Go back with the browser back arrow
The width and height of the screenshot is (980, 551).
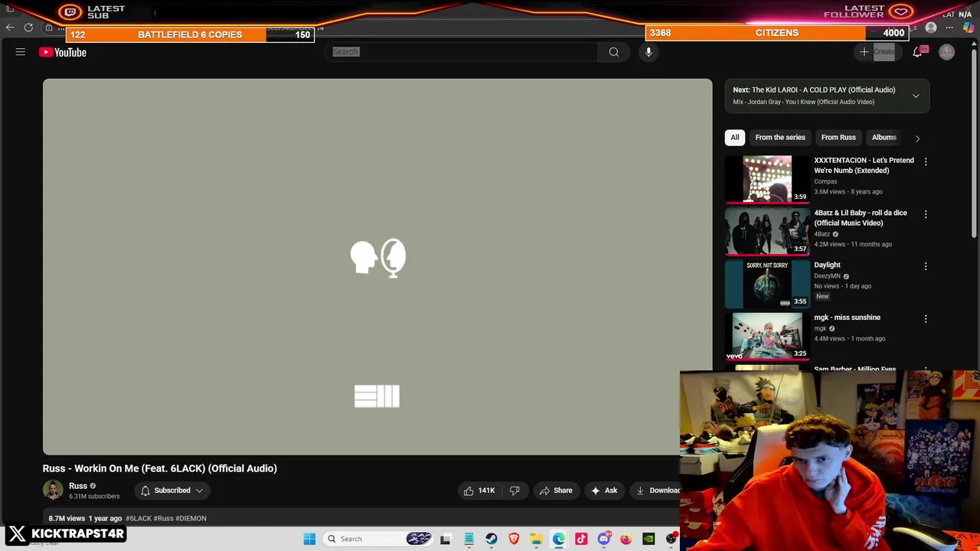10,28
